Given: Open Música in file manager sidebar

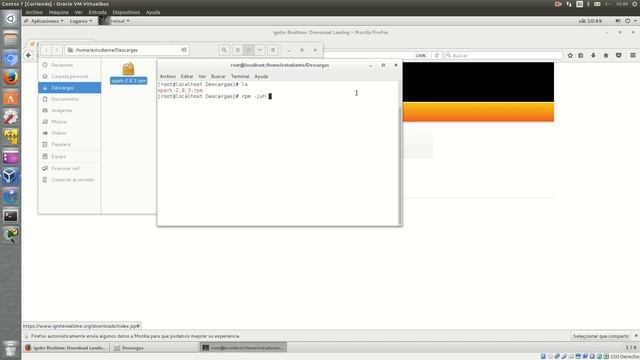Looking at the screenshot, I should point(70,122).
